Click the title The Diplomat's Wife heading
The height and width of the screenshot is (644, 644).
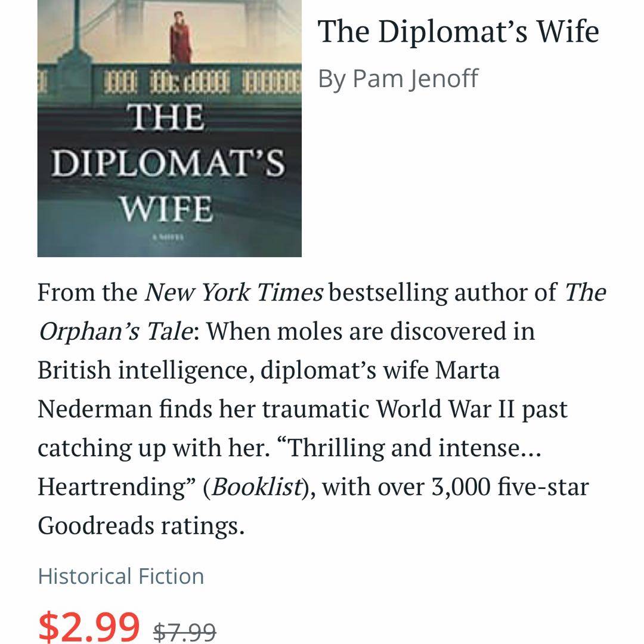tap(458, 31)
